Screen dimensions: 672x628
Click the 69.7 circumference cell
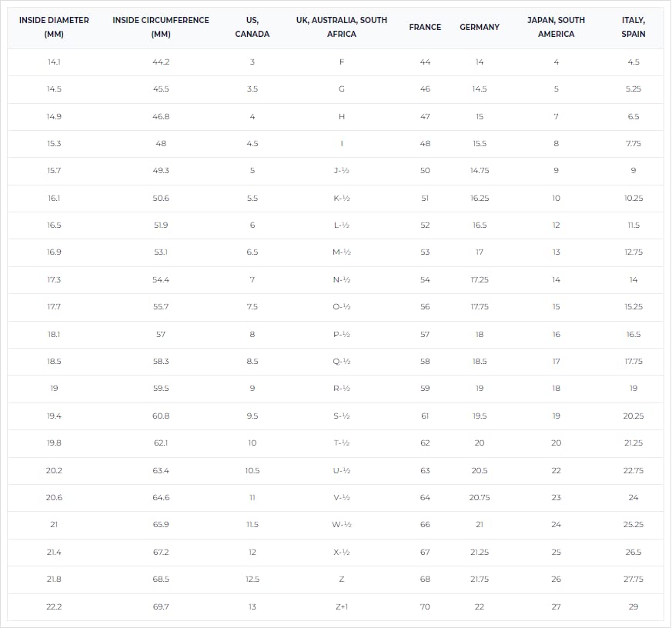coord(161,606)
